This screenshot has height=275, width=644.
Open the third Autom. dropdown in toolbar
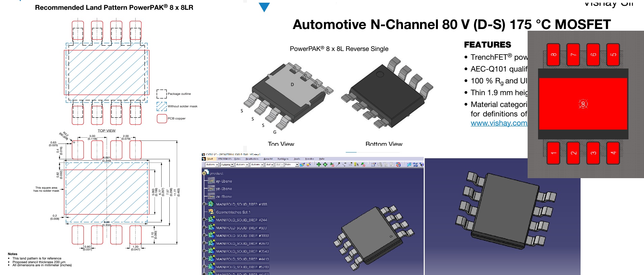242,165
